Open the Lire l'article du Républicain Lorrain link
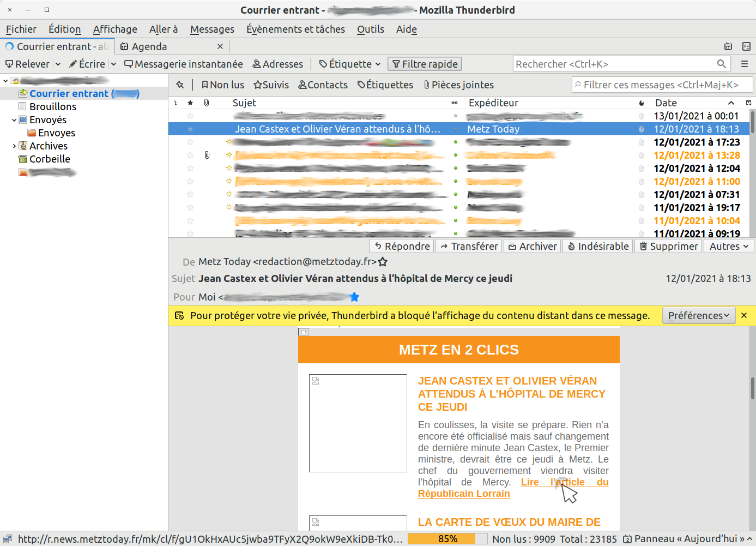 click(564, 482)
